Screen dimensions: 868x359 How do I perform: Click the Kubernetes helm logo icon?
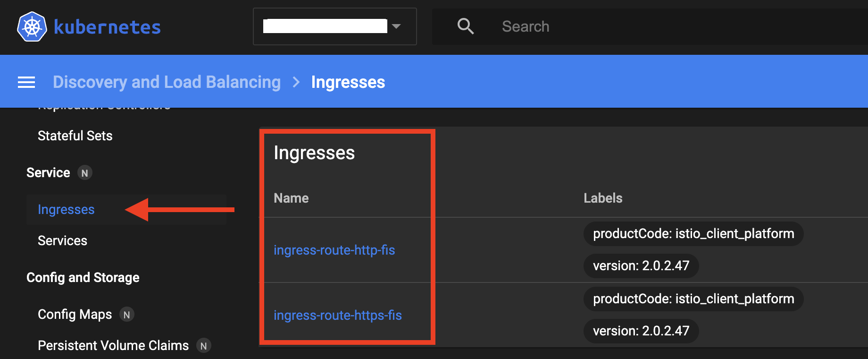pos(32,26)
